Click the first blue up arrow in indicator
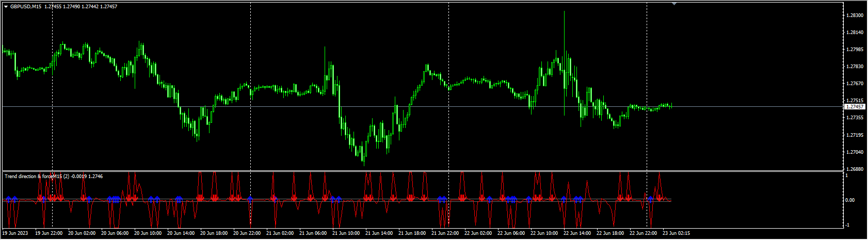868x240 pixels. coord(8,198)
